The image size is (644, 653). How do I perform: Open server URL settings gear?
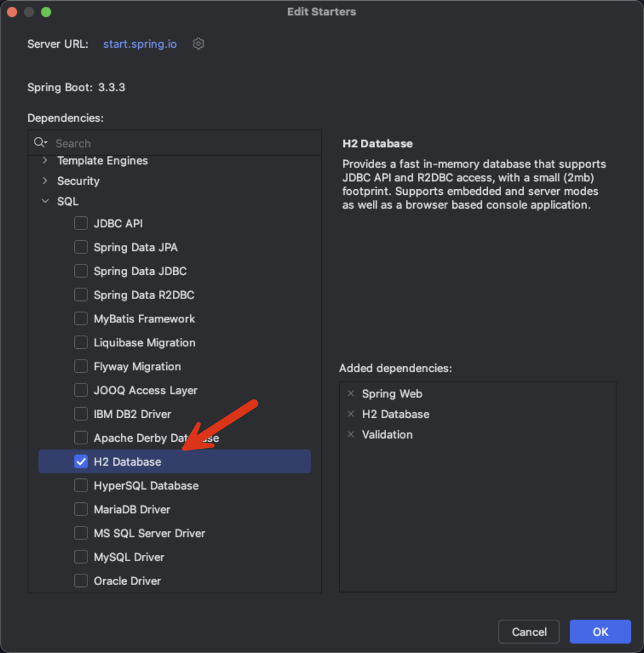[199, 44]
